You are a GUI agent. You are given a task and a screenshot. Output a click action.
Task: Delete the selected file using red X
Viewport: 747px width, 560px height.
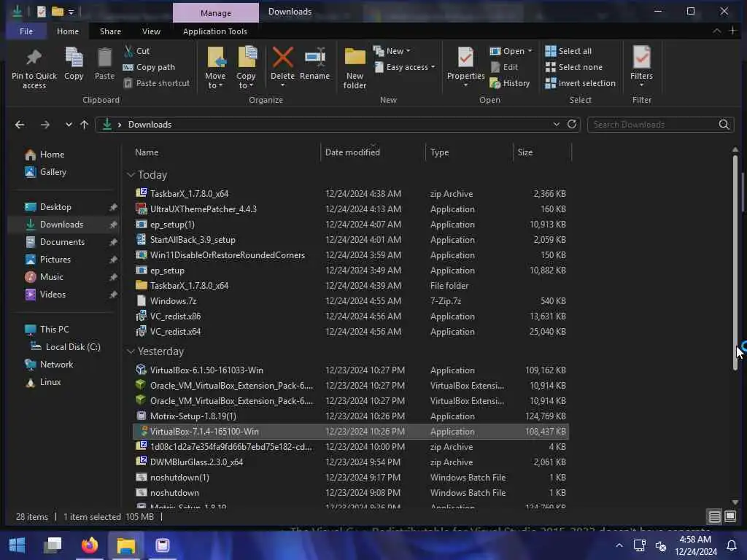click(x=282, y=58)
